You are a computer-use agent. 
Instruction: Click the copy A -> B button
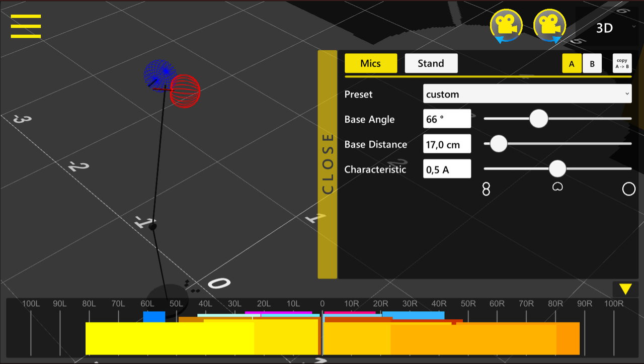click(622, 64)
